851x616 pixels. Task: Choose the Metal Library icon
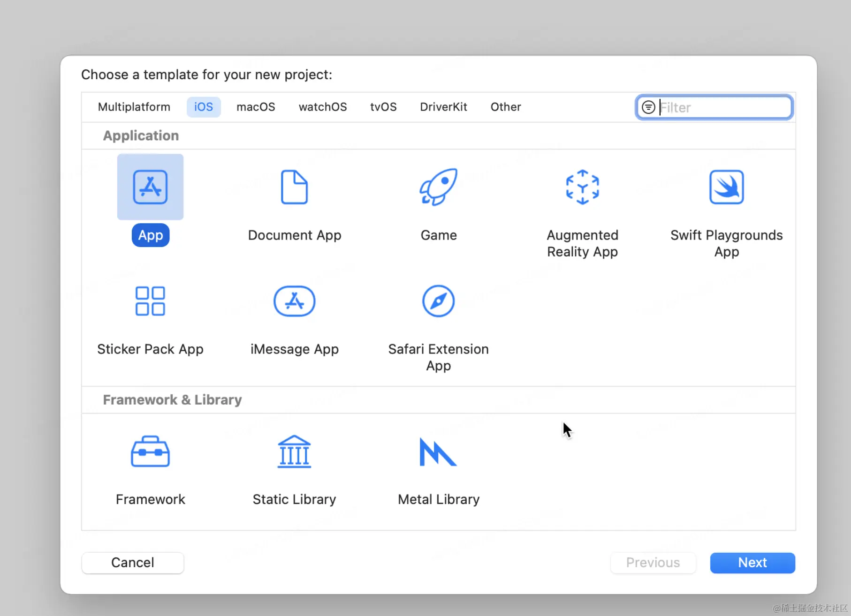click(438, 452)
